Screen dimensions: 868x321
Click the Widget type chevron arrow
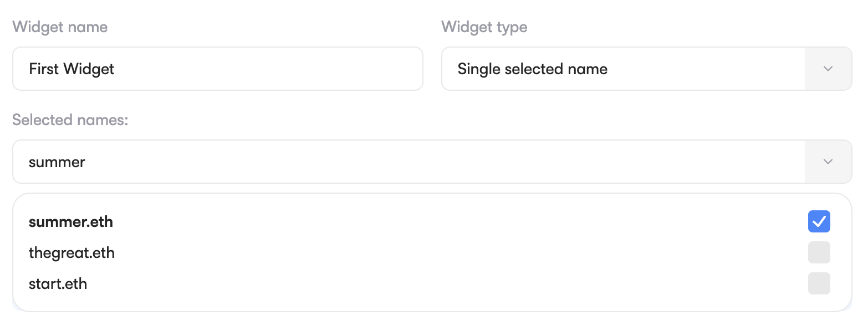pos(828,69)
